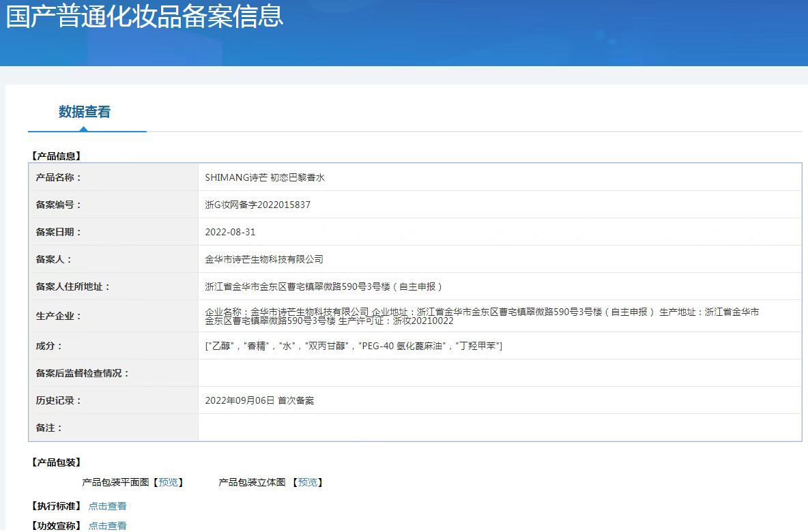Click 点击查看 next to 功效宣称

point(107,526)
